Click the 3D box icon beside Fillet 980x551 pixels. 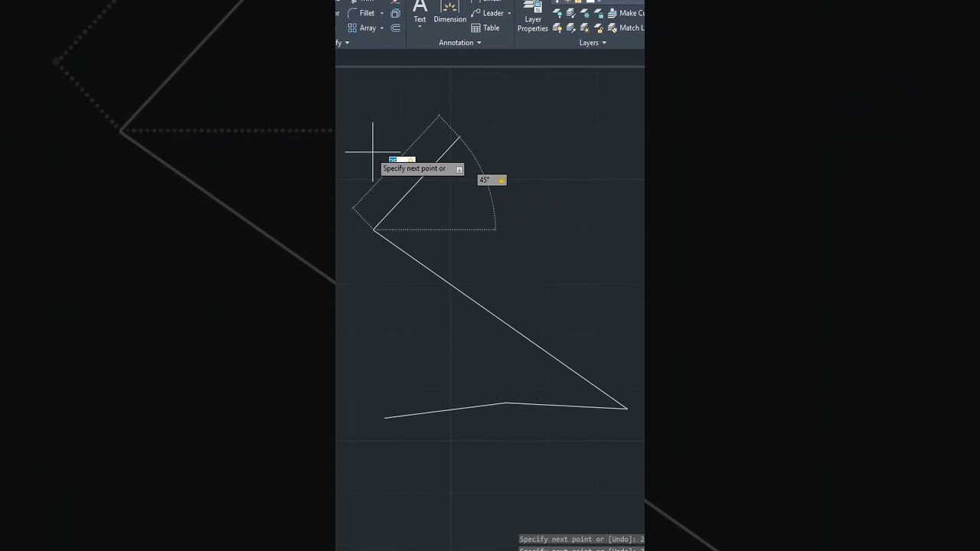click(x=395, y=13)
